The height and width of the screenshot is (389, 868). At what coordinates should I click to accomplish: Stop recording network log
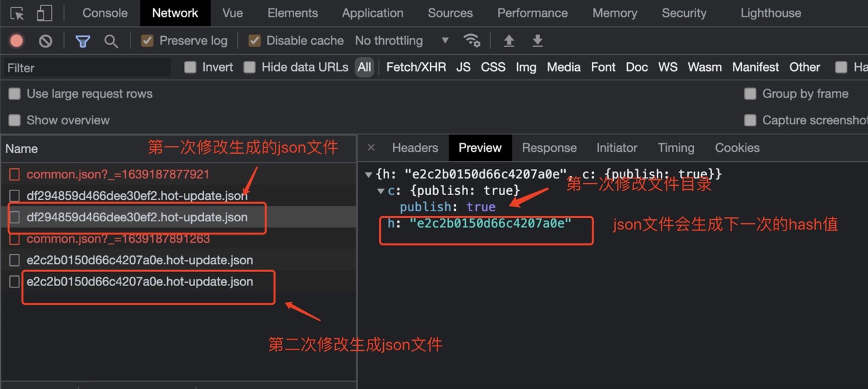click(17, 41)
